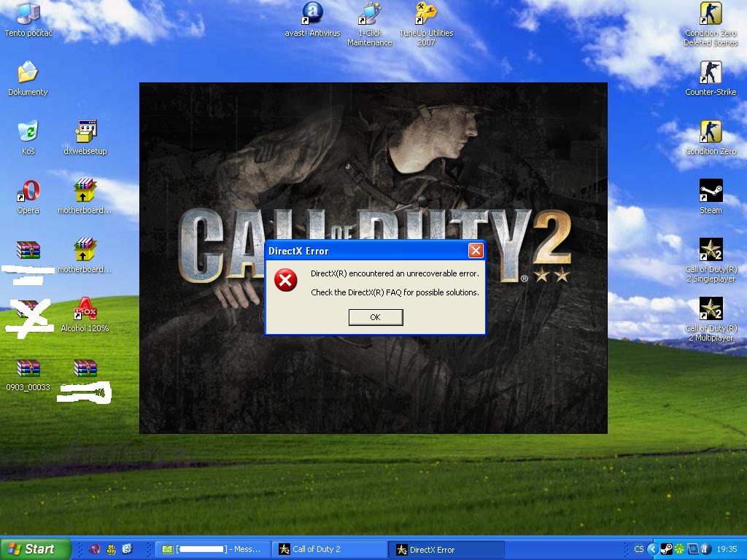Select the DirectX Error taskbar button

(x=446, y=550)
